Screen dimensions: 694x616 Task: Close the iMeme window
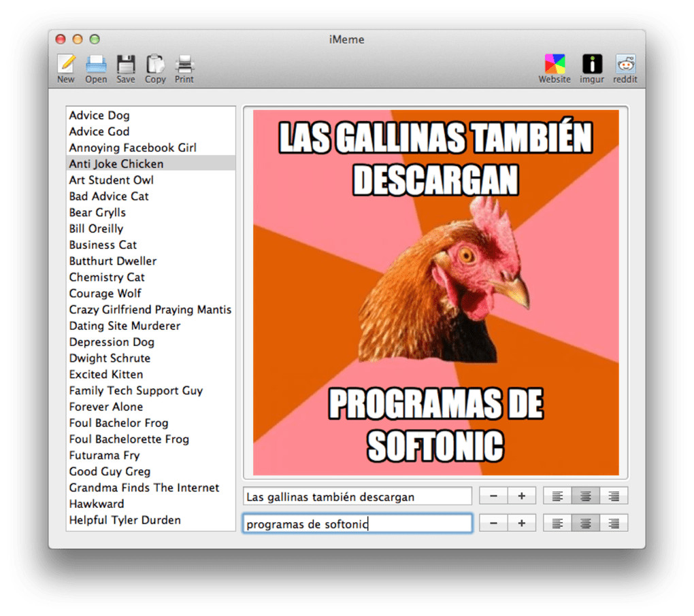click(61, 39)
